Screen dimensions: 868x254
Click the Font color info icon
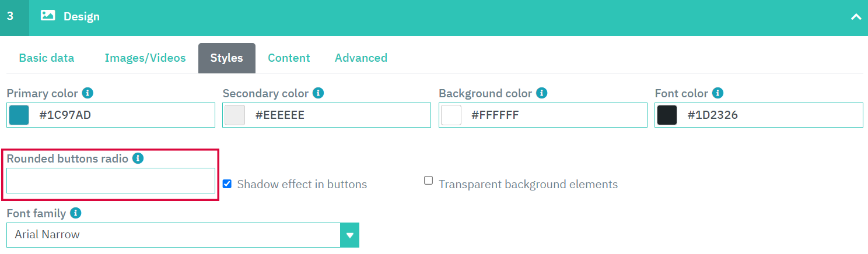(718, 93)
